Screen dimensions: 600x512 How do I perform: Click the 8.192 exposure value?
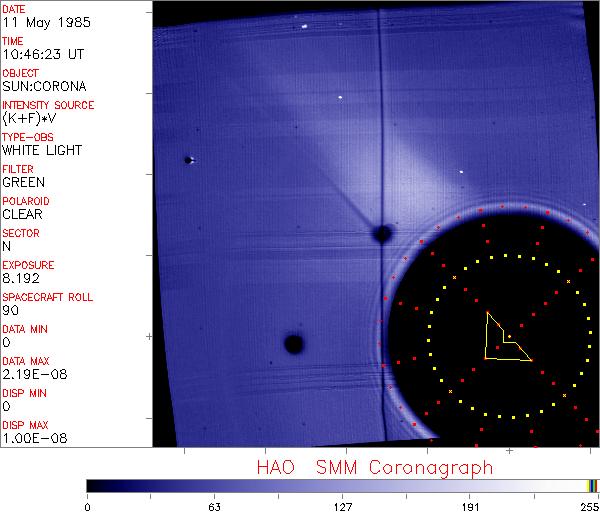pyautogui.click(x=22, y=278)
